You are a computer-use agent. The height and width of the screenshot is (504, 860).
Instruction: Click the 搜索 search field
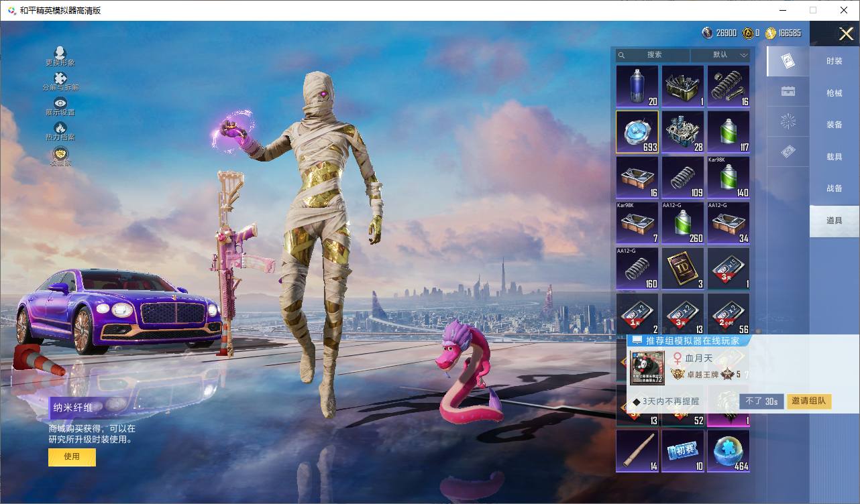653,55
